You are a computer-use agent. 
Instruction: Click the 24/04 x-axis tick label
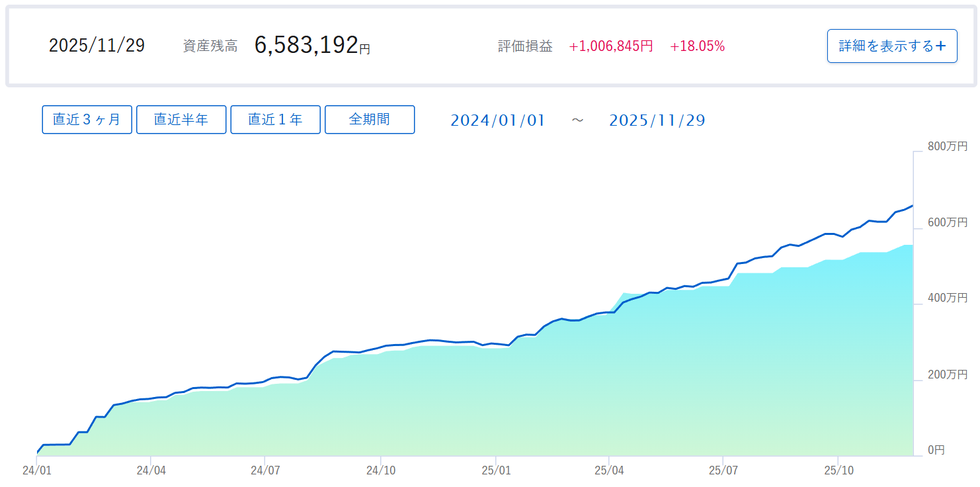[x=151, y=470]
